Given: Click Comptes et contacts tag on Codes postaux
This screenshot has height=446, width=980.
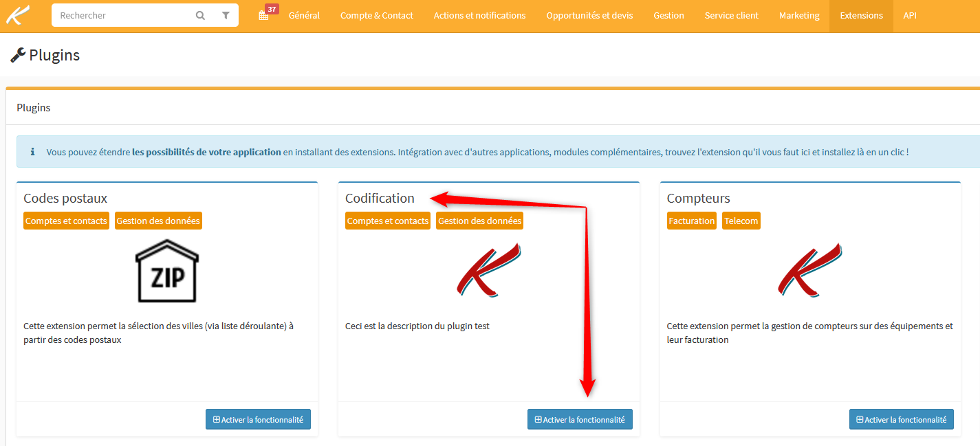Looking at the screenshot, I should (66, 221).
